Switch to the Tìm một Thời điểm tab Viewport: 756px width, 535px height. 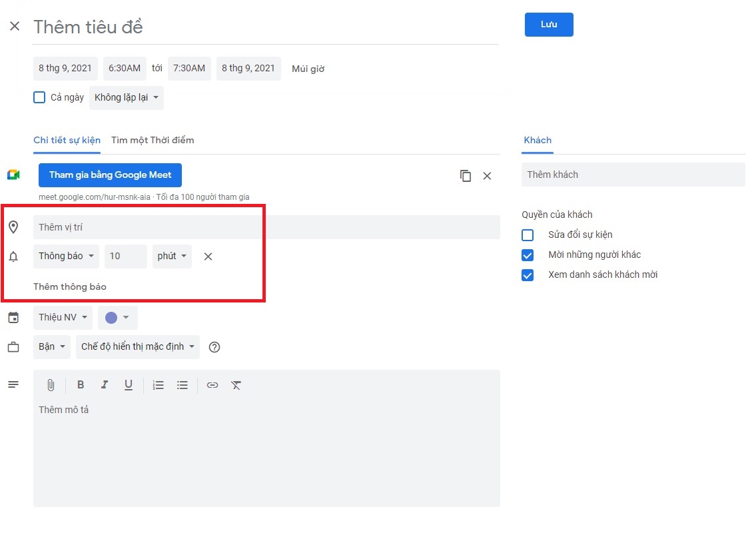click(x=153, y=141)
